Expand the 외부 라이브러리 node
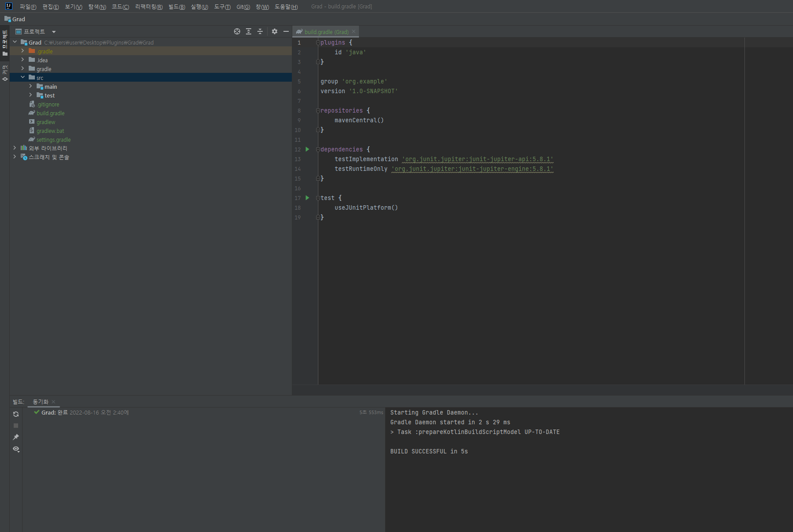The width and height of the screenshot is (793, 532). point(15,148)
